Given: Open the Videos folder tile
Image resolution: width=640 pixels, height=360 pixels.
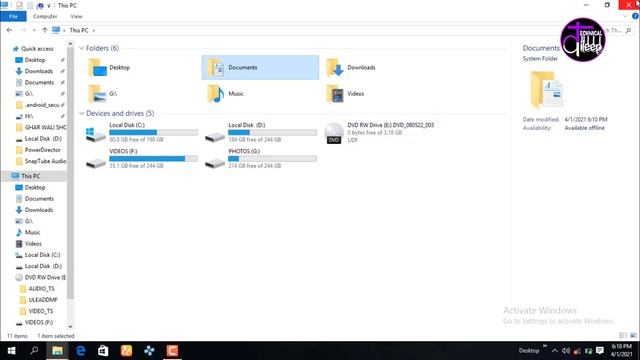Looking at the screenshot, I should pos(345,93).
